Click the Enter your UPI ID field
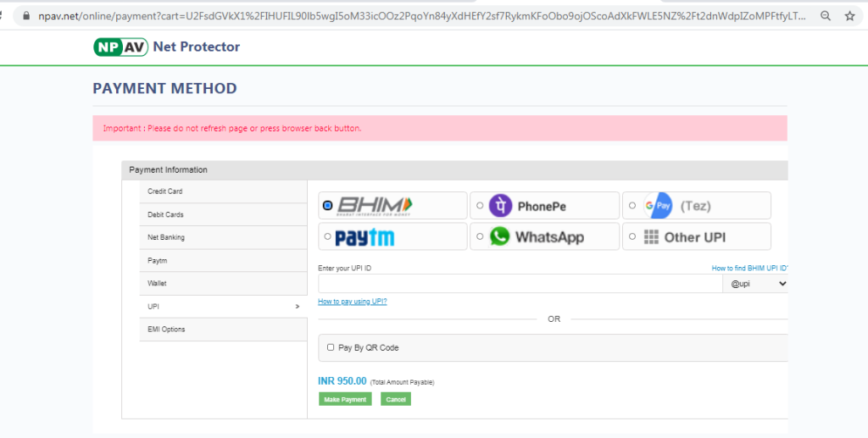Viewport: 868px width, 438px height. [519, 284]
